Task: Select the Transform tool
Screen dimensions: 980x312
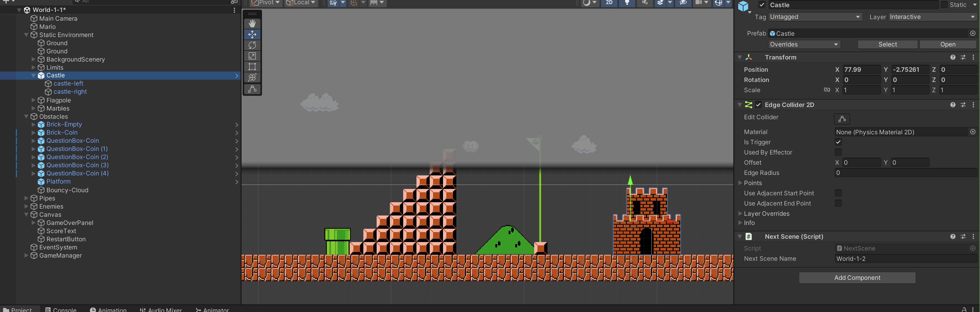Action: [252, 77]
